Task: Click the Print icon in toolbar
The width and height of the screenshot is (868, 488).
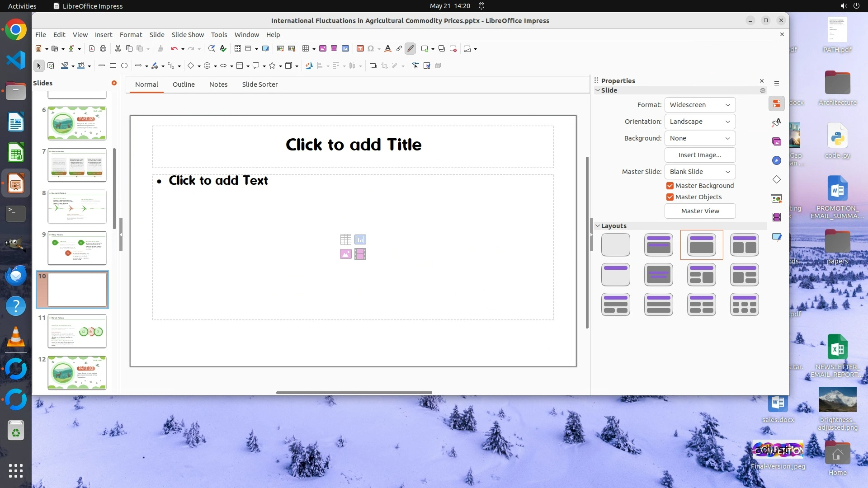Action: (x=103, y=49)
